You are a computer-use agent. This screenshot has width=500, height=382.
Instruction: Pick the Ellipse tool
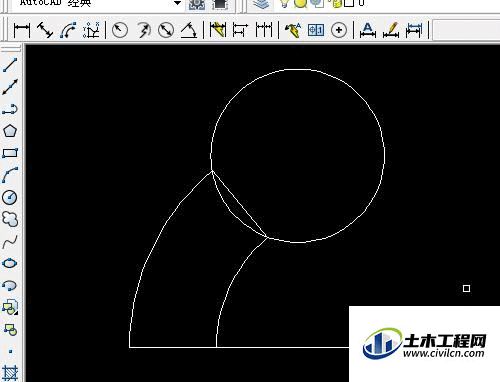coord(10,263)
